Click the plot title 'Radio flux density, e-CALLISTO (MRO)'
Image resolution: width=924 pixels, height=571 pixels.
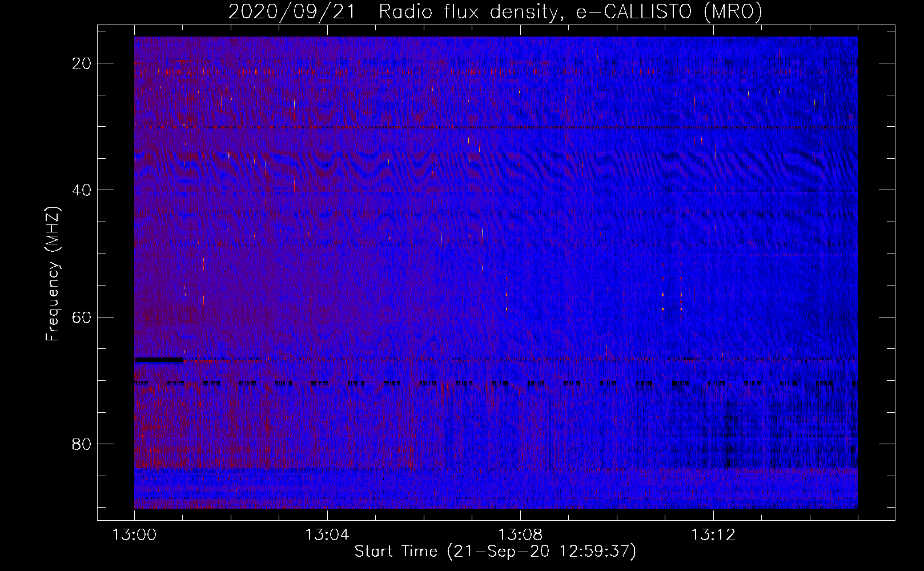(570, 12)
